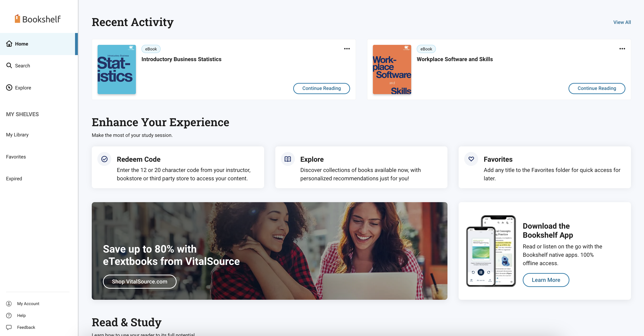Click the My Account icon
This screenshot has height=336, width=644.
9,303
